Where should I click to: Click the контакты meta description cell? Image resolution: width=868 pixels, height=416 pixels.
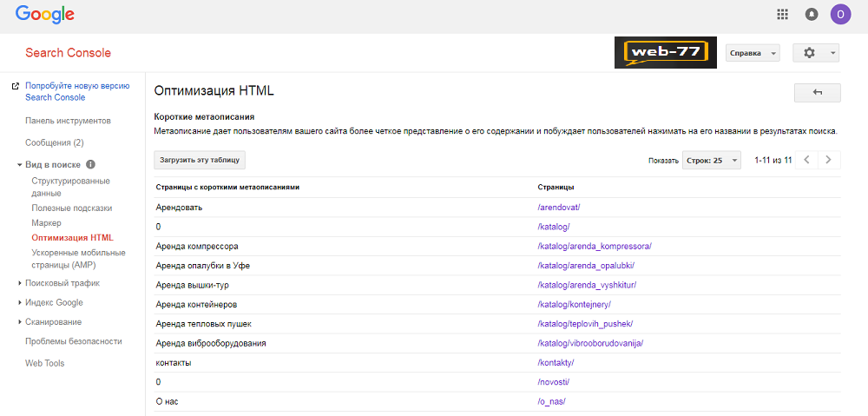[x=174, y=362]
